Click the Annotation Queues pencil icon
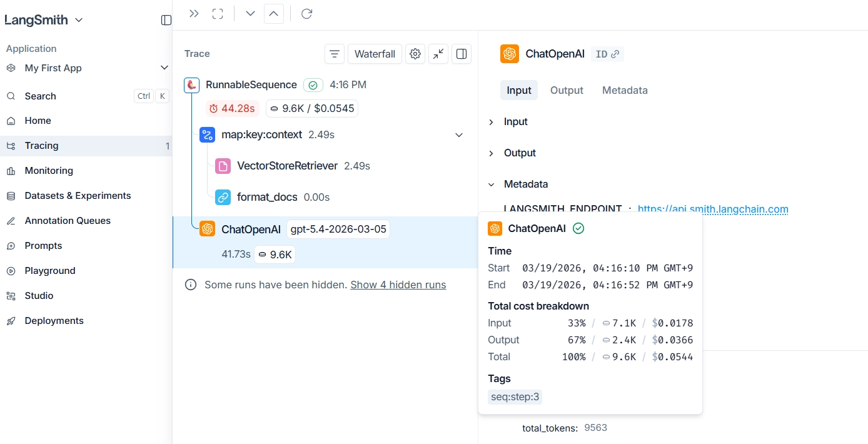 pyautogui.click(x=11, y=221)
